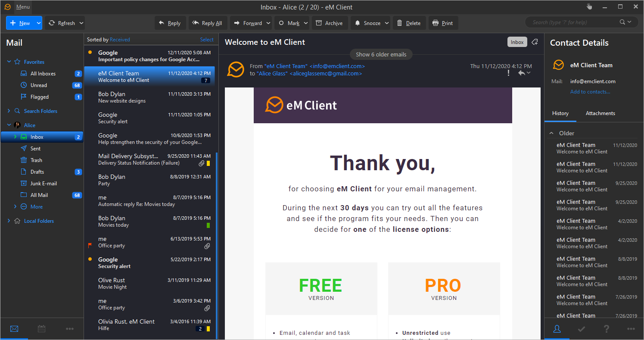This screenshot has width=644, height=340.
Task: Click the tag icon next to the Inbox label
Action: pyautogui.click(x=535, y=42)
